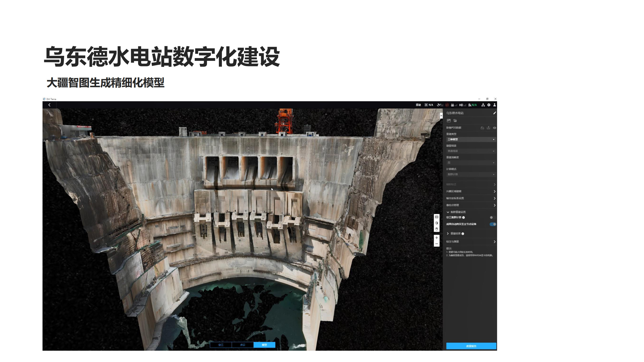Open the user account icon
Screen dimensions: 644x362
coord(494,105)
